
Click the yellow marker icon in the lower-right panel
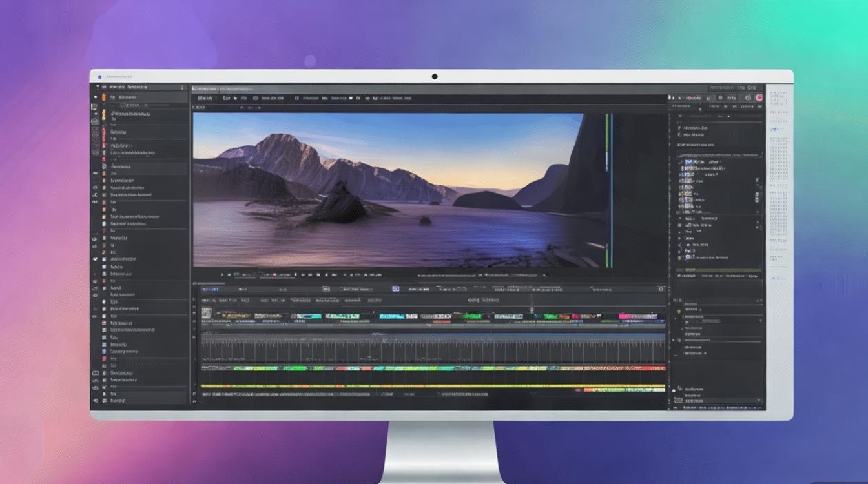pos(678,312)
